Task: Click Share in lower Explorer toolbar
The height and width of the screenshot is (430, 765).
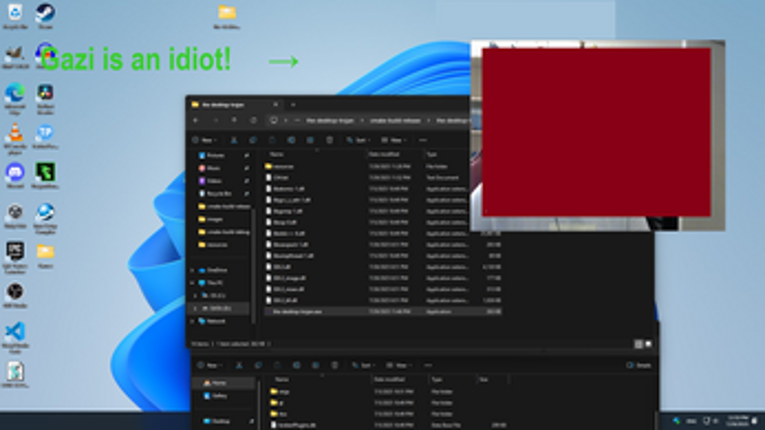Action: (316, 365)
